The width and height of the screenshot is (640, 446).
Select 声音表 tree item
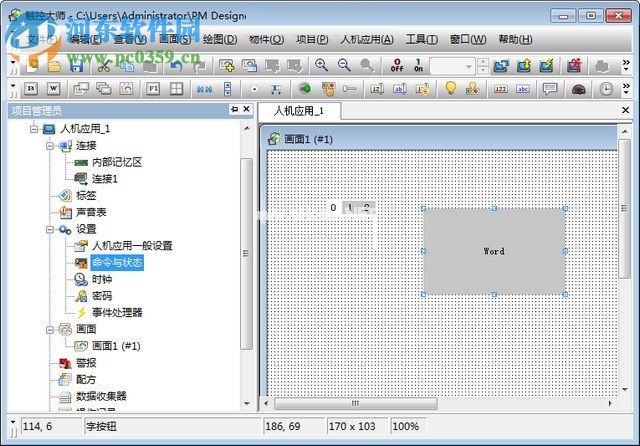click(x=91, y=212)
